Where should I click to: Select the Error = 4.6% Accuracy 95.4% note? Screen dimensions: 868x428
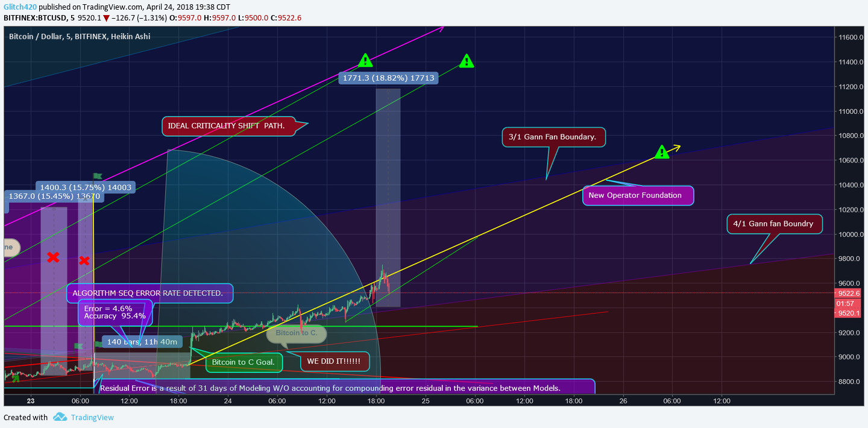coord(115,312)
